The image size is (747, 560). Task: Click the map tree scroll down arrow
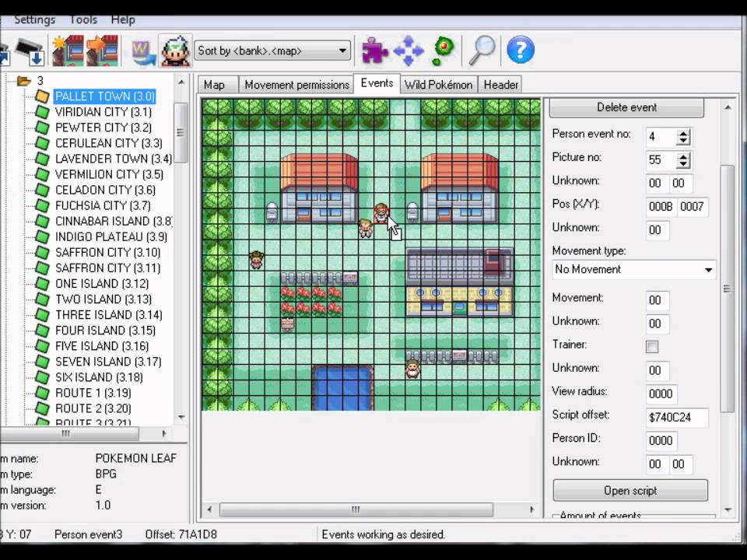coord(181,418)
